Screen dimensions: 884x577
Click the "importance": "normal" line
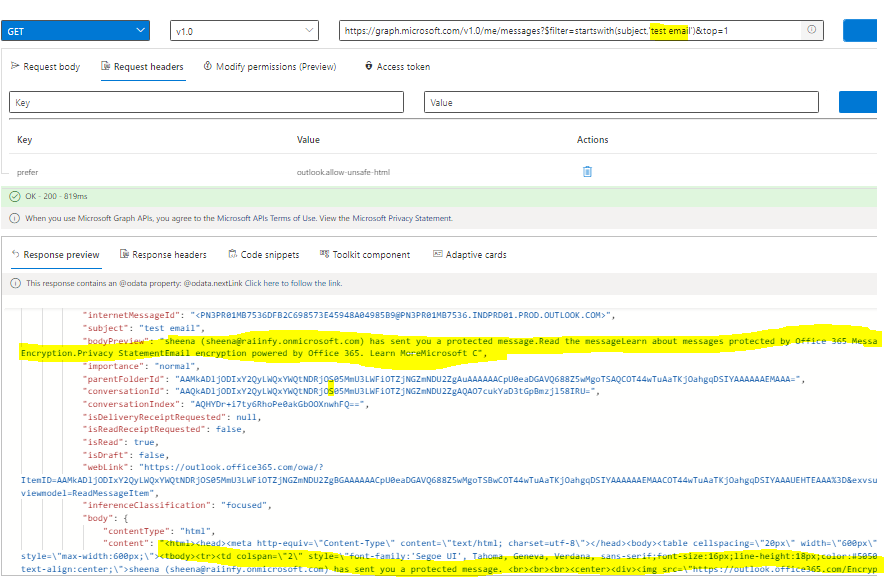[142, 366]
